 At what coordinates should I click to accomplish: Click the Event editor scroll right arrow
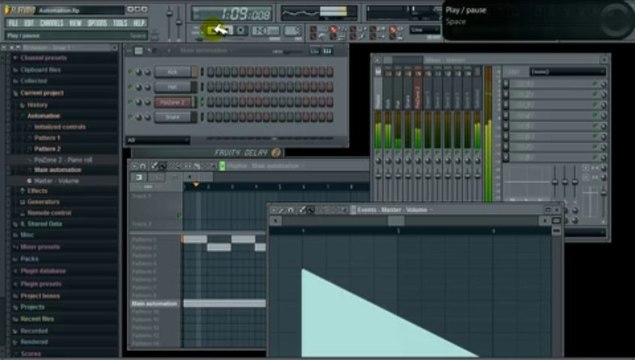click(x=545, y=221)
